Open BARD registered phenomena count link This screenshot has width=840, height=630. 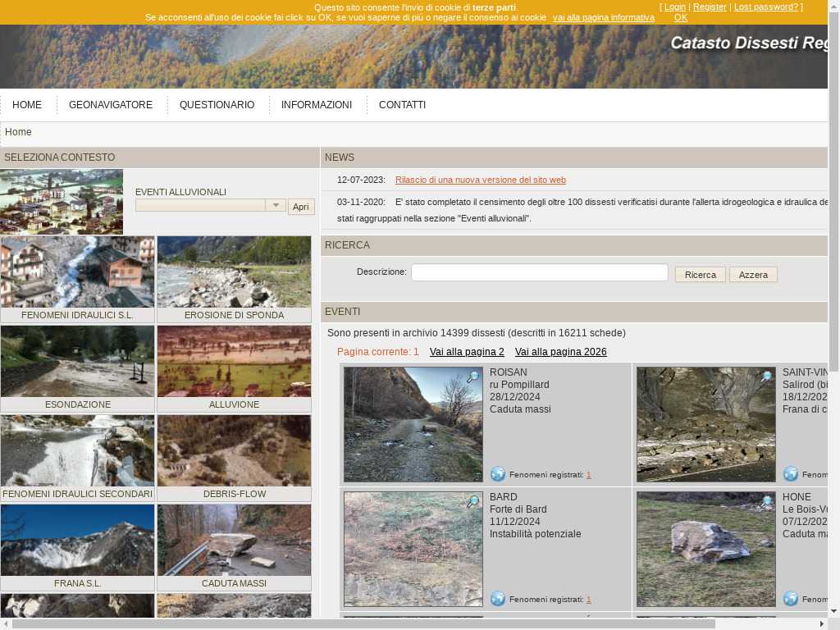click(x=588, y=600)
